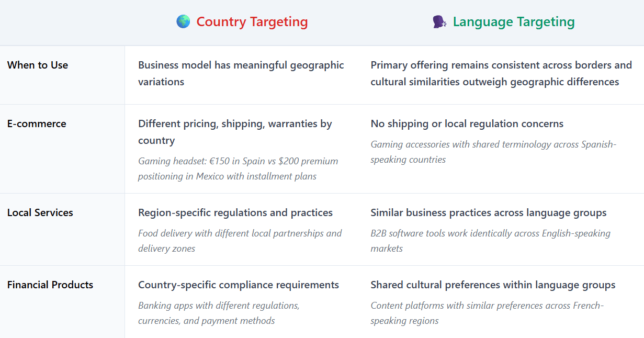
Task: Click the E-commerce row label
Action: click(37, 123)
